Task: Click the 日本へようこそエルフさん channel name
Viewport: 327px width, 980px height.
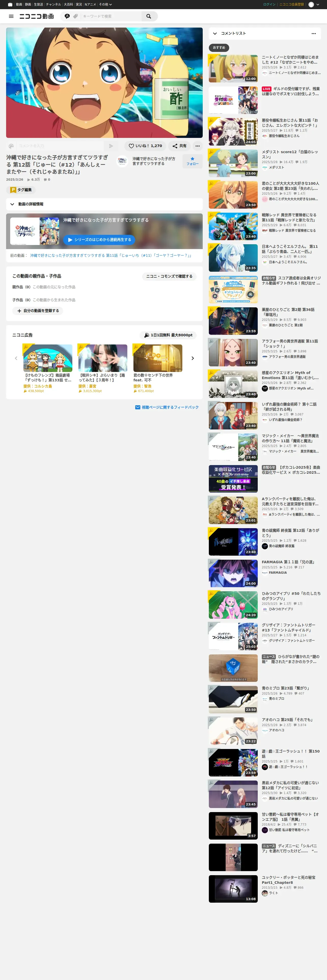Action: (x=288, y=262)
